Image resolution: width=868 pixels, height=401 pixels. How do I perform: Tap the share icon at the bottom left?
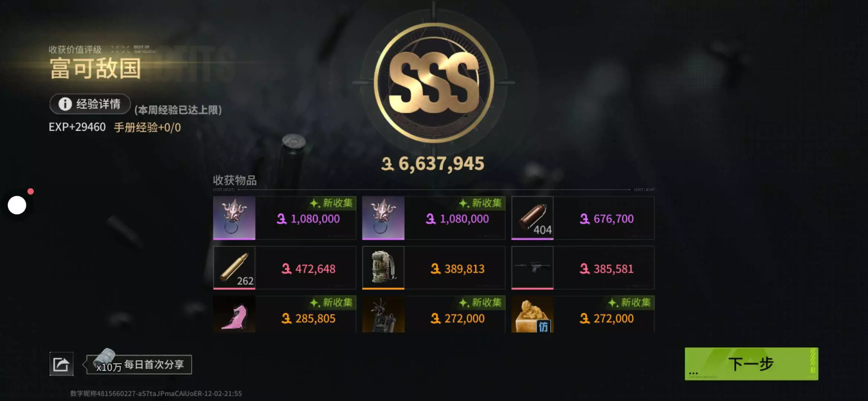pos(62,364)
